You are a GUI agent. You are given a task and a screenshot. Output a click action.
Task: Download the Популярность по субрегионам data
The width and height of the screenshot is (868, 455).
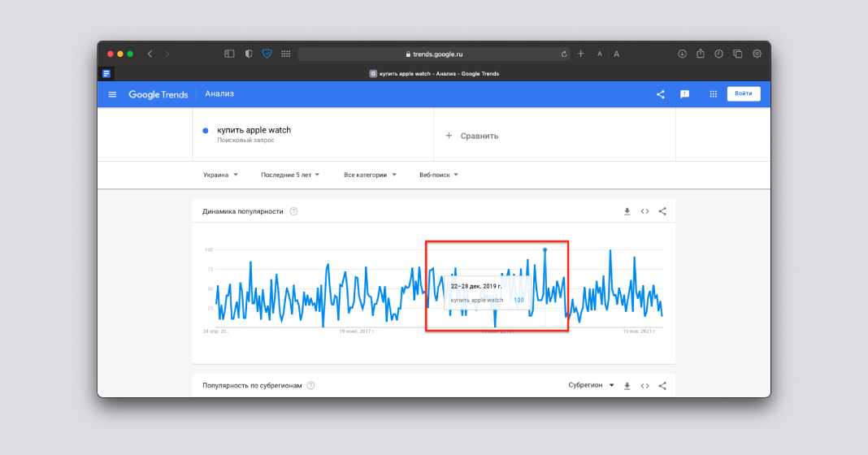click(627, 386)
